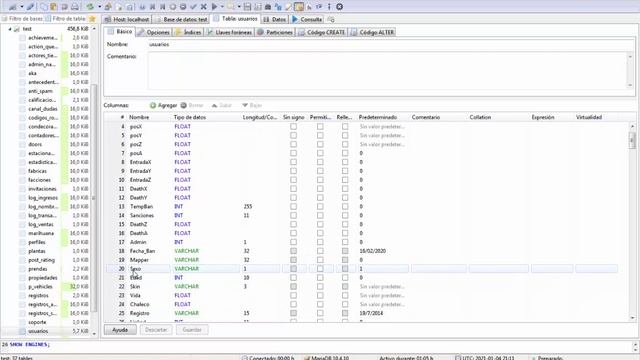Click the find text magnifier icon
640x360 pixels.
coord(231,6)
